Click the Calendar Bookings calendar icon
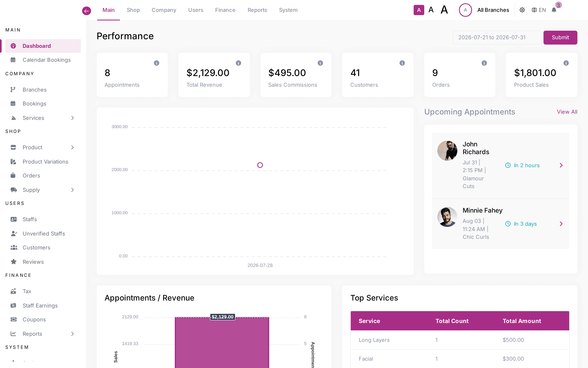Viewport: 588px width, 368px height. [13, 60]
